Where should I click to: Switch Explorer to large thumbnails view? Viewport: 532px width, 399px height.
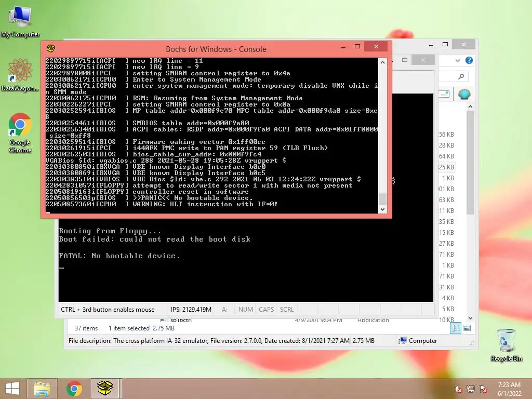[x=467, y=328]
